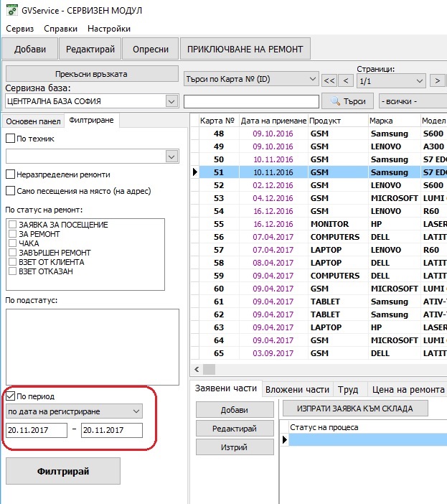The height and width of the screenshot is (504, 447).
Task: Click the По подстатус list box
Action: pos(93,347)
